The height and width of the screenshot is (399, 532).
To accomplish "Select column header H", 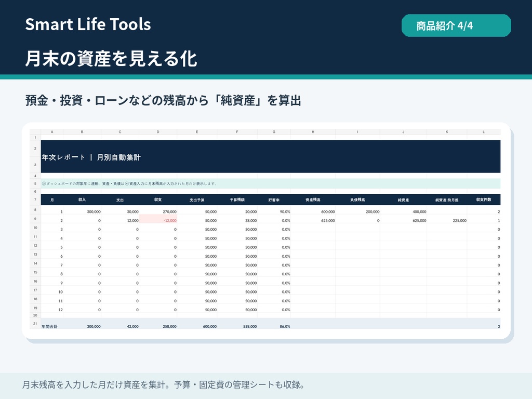I will coord(313,132).
